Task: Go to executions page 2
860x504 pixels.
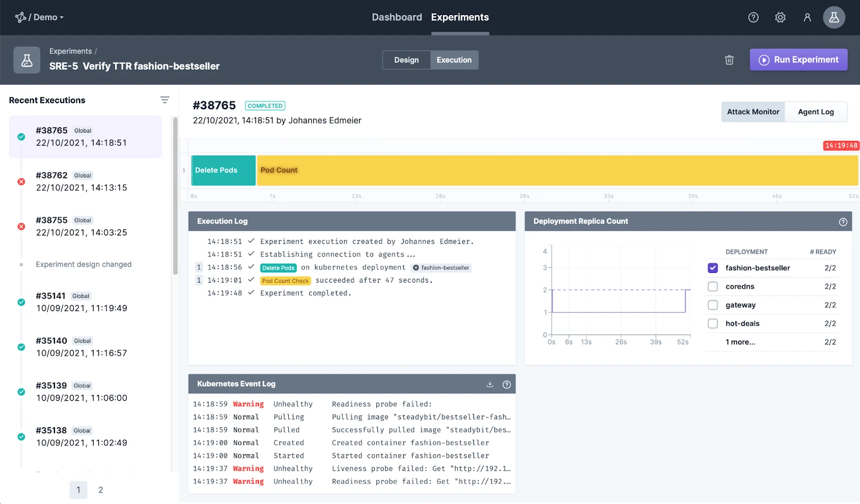Action: tap(101, 489)
